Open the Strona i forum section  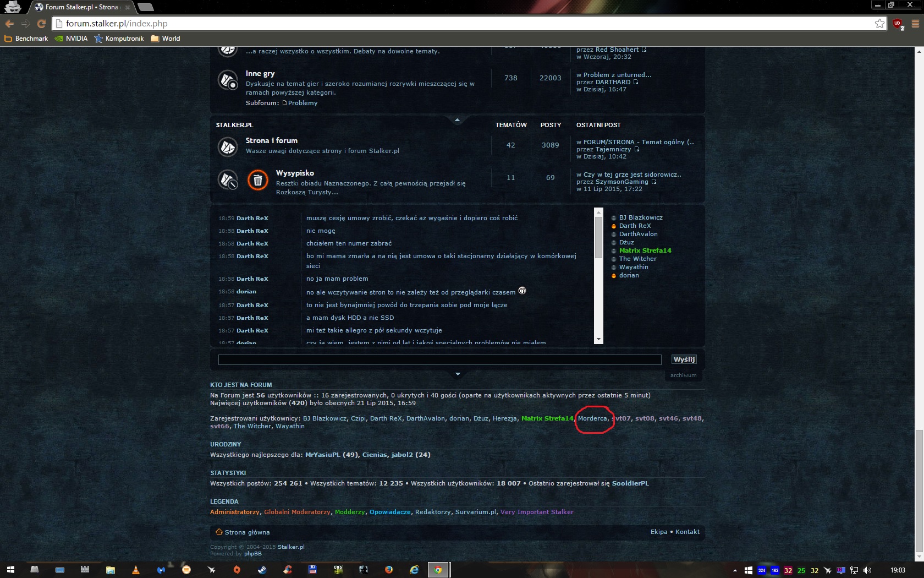[272, 141]
